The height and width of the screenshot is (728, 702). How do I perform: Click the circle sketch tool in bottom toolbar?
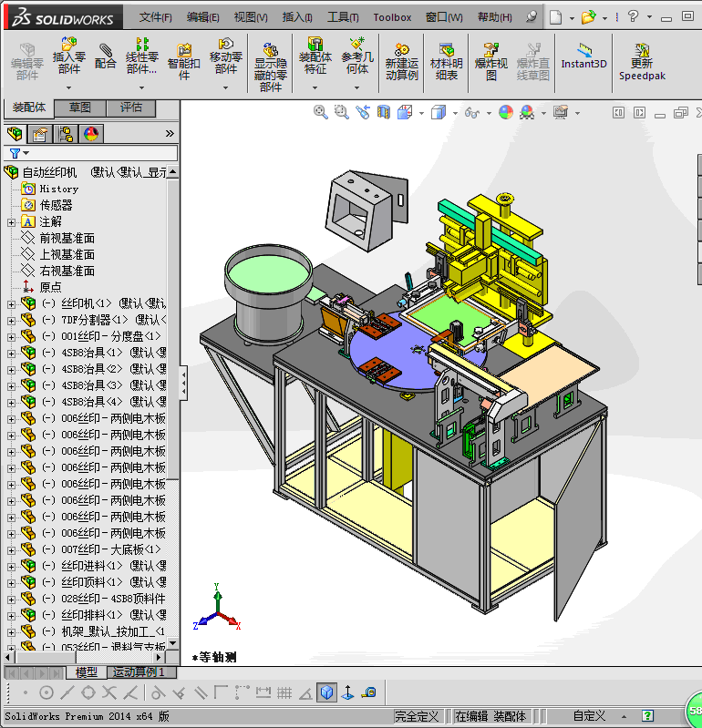point(46,692)
